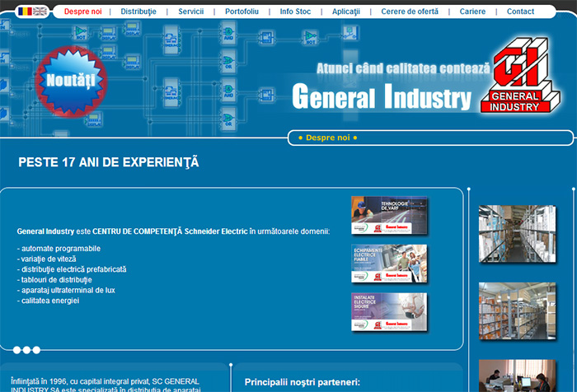The width and height of the screenshot is (577, 392).
Task: Go to Servicii page
Action: tap(190, 12)
